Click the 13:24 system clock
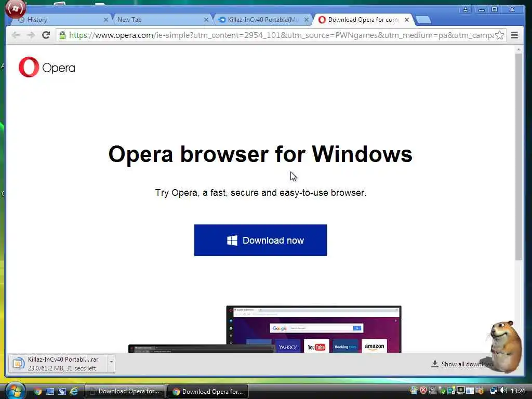 click(x=517, y=391)
